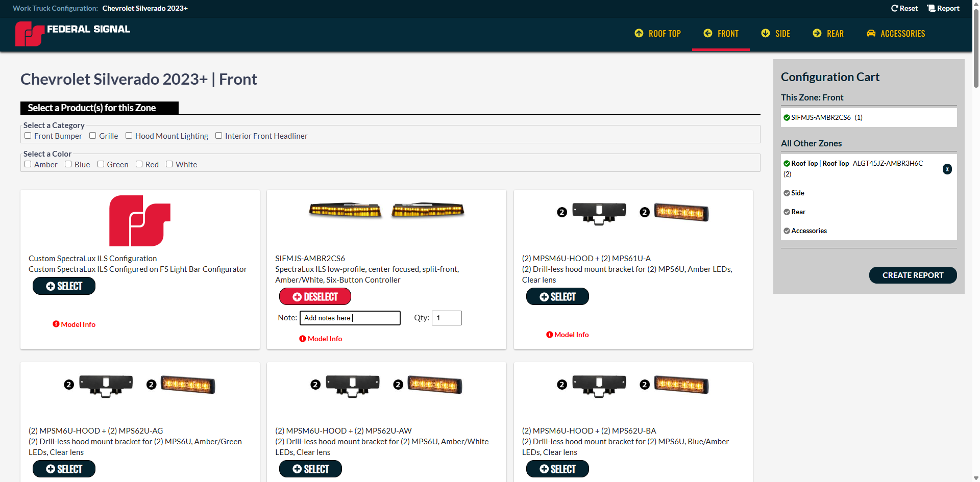Click the MPS62U-AG hood bracket image
Screen dimensions: 980x482
click(106, 386)
